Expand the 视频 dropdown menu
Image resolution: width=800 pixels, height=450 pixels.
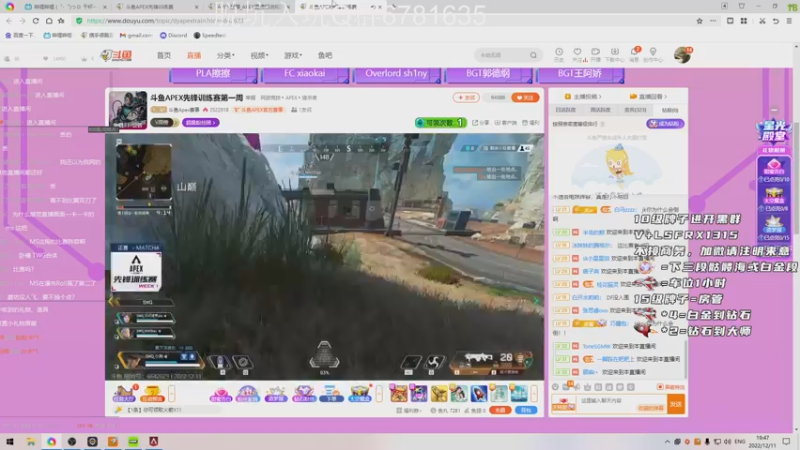click(x=259, y=55)
